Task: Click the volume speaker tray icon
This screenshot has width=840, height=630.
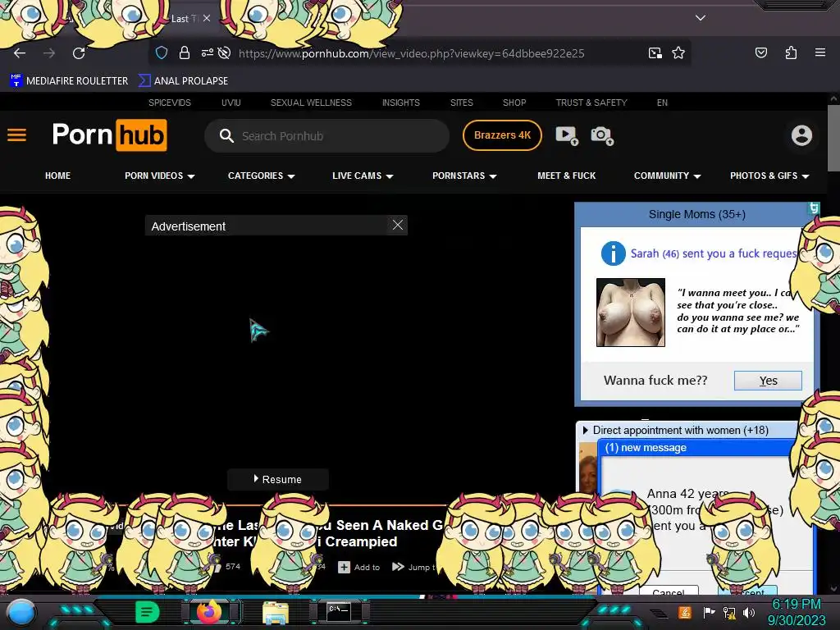Action: [748, 612]
